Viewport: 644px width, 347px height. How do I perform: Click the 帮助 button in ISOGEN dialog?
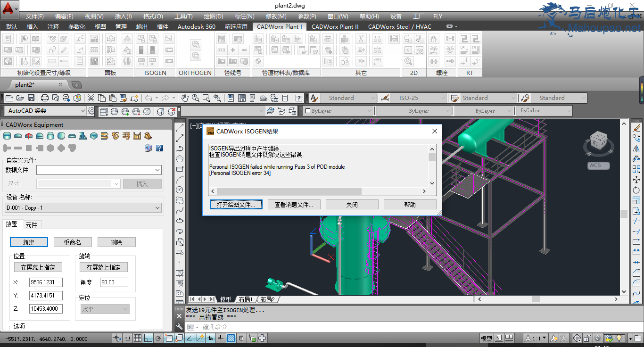click(410, 205)
